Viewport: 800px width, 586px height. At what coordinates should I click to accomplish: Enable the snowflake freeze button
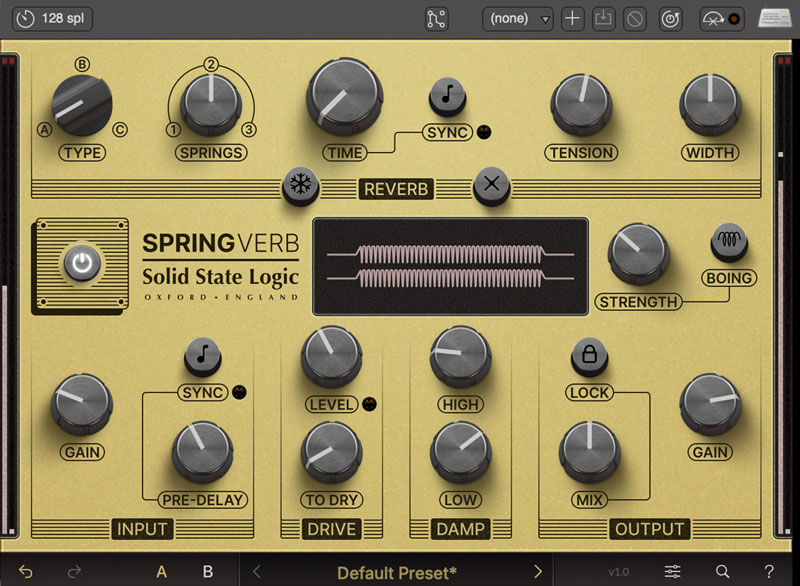[301, 186]
